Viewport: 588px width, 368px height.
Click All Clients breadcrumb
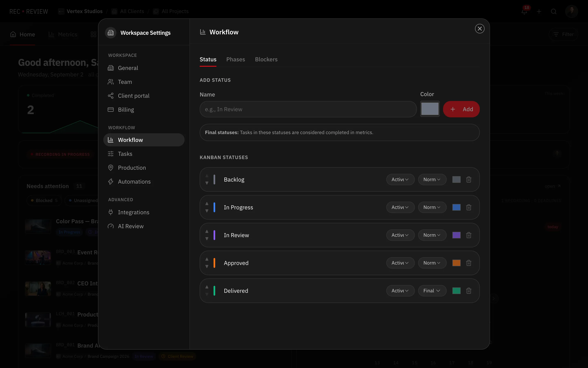(x=128, y=11)
